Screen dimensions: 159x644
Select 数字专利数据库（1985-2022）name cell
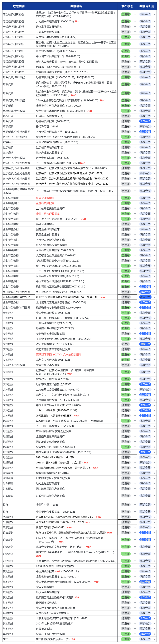click(76, 158)
